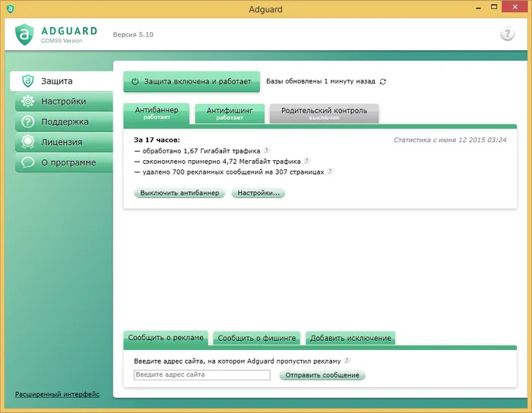Image resolution: width=532 pixels, height=413 pixels.
Task: Select the Добавить исключение tab
Action: click(x=350, y=338)
